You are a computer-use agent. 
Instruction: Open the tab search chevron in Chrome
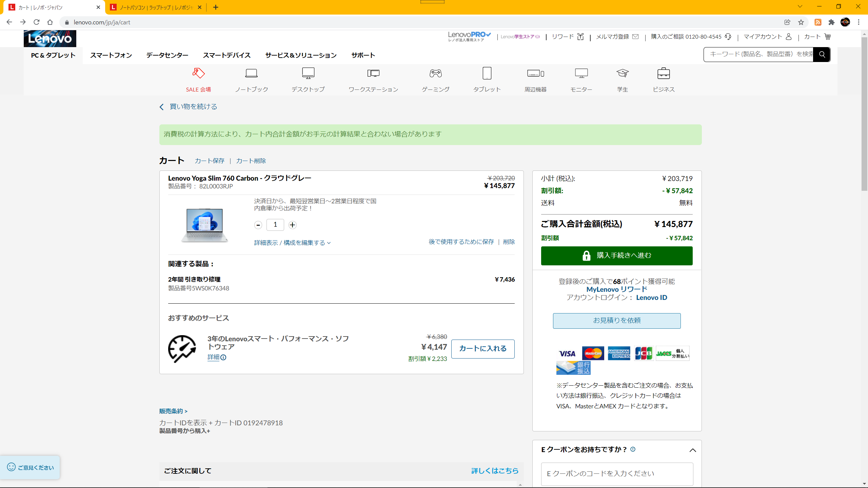point(800,6)
